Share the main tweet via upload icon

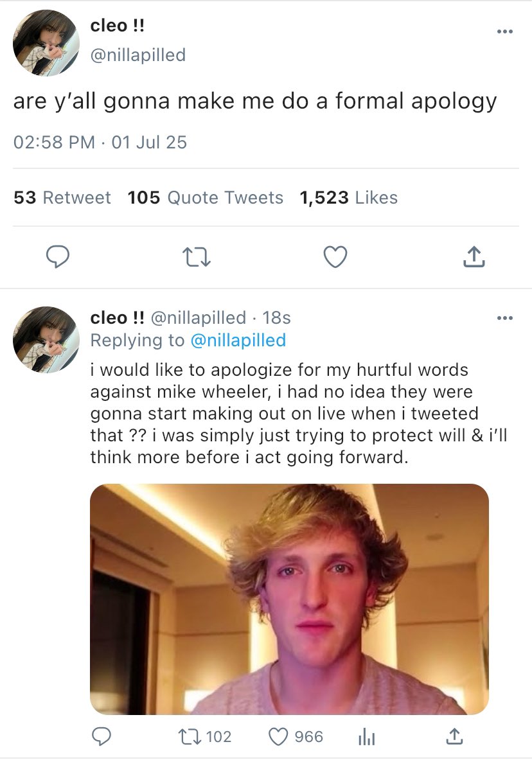coord(473,258)
